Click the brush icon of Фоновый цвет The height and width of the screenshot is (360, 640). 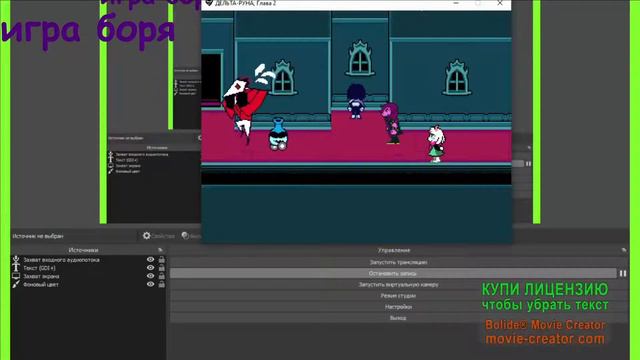click(16, 284)
